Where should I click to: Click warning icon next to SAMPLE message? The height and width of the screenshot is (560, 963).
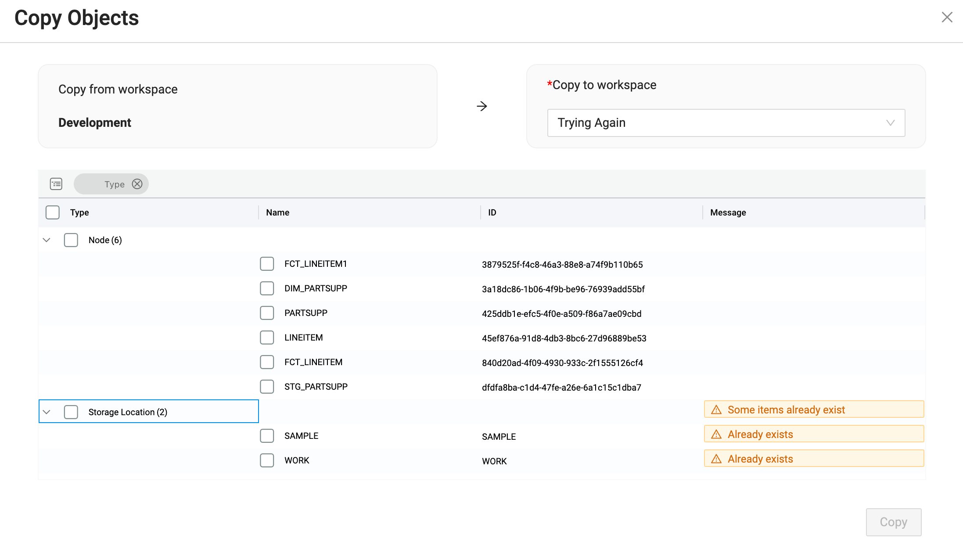(x=716, y=434)
